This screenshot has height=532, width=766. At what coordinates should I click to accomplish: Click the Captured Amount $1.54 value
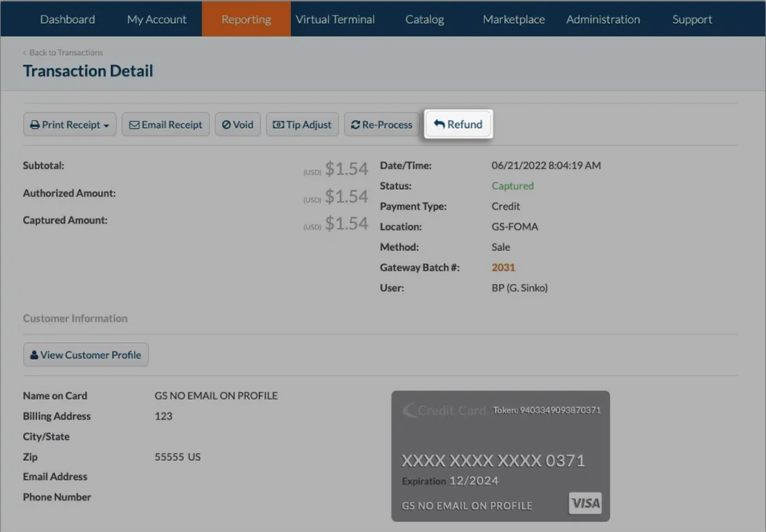click(x=346, y=224)
